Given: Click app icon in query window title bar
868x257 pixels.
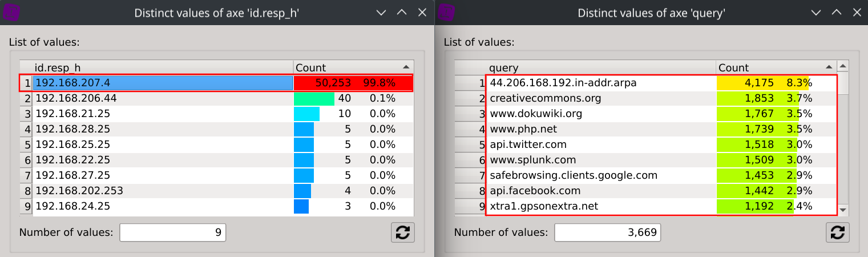Looking at the screenshot, I should pos(447,12).
